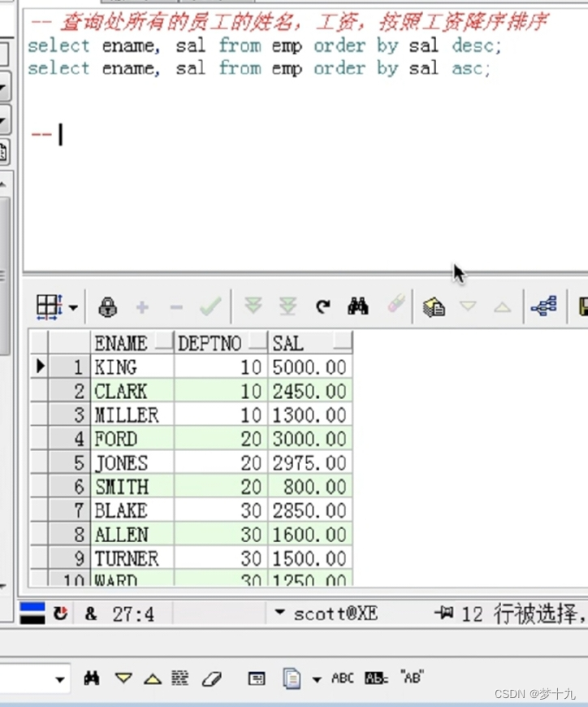Click salary cell 2450.00
588x707 pixels.
click(x=310, y=391)
